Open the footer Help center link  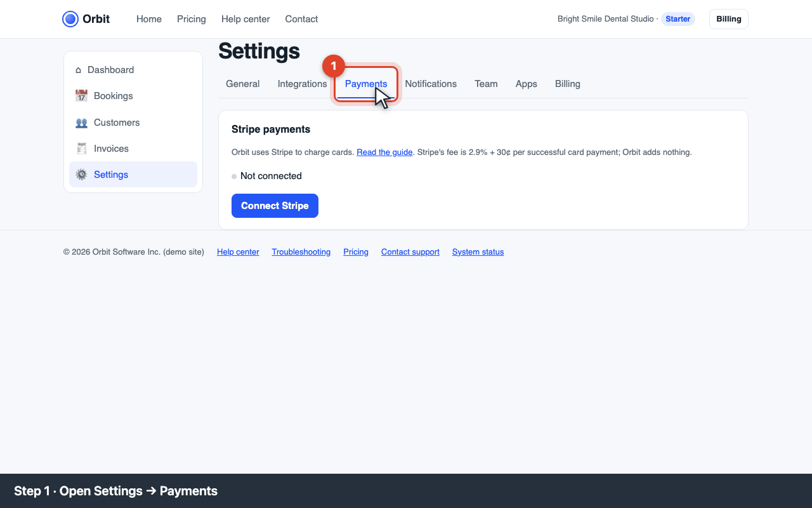[238, 252]
